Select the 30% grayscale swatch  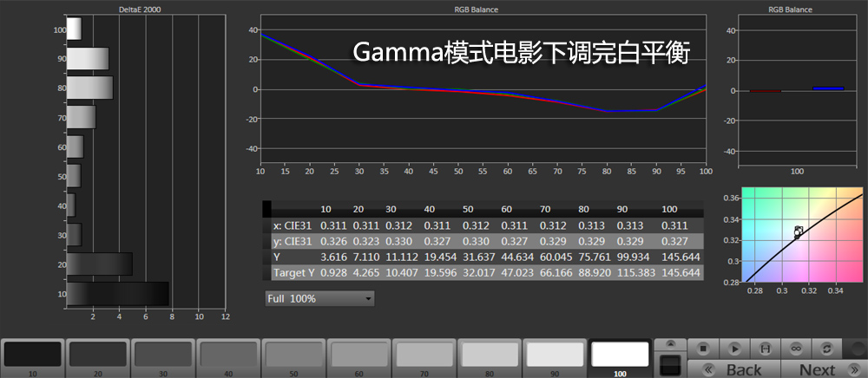(x=163, y=355)
